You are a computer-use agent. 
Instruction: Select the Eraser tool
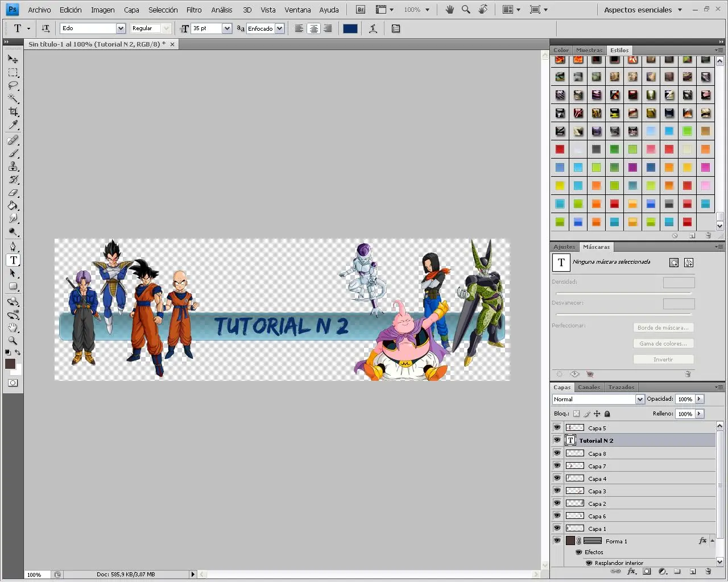click(13, 193)
